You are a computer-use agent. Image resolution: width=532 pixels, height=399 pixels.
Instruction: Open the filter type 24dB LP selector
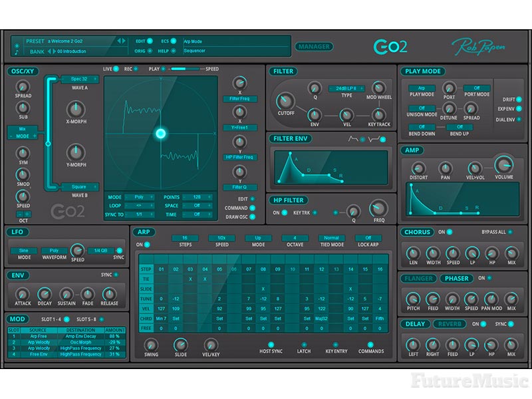click(346, 88)
